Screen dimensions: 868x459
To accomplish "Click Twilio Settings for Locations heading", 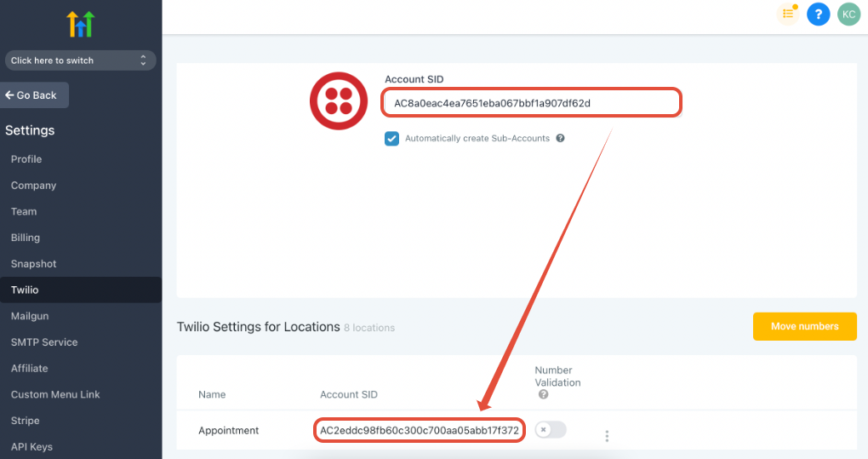I will click(x=258, y=327).
